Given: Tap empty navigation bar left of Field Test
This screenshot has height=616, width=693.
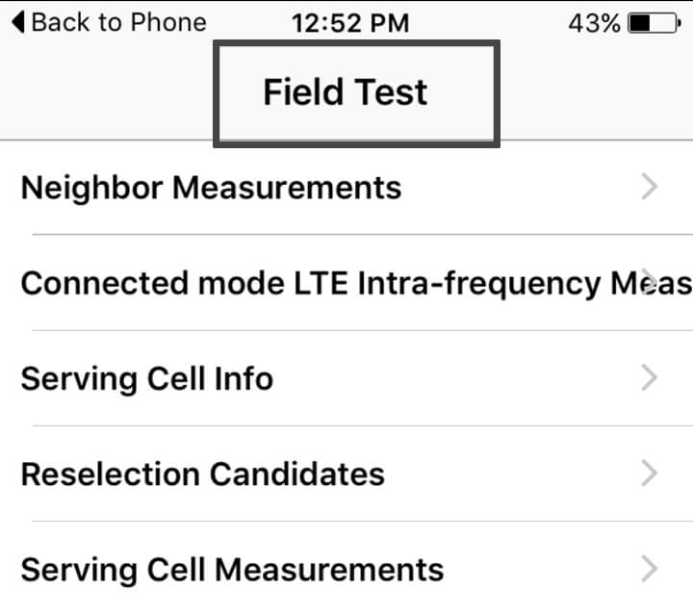Looking at the screenshot, I should pyautogui.click(x=106, y=92).
